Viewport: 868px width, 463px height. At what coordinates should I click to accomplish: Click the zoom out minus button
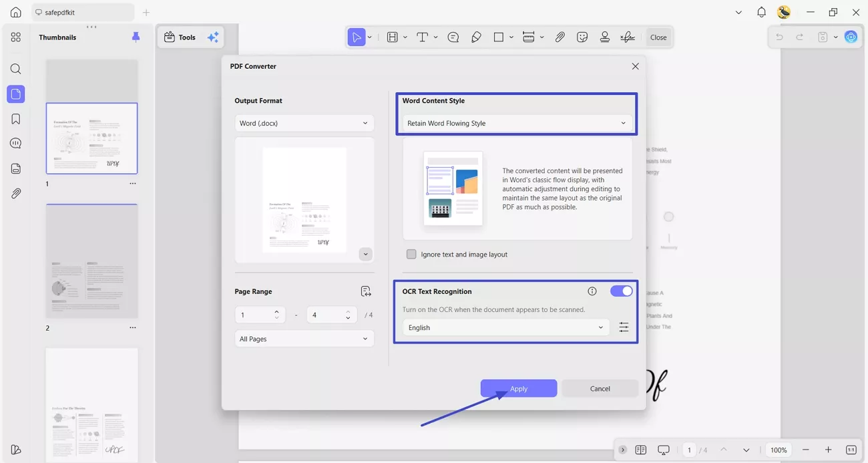(x=806, y=450)
